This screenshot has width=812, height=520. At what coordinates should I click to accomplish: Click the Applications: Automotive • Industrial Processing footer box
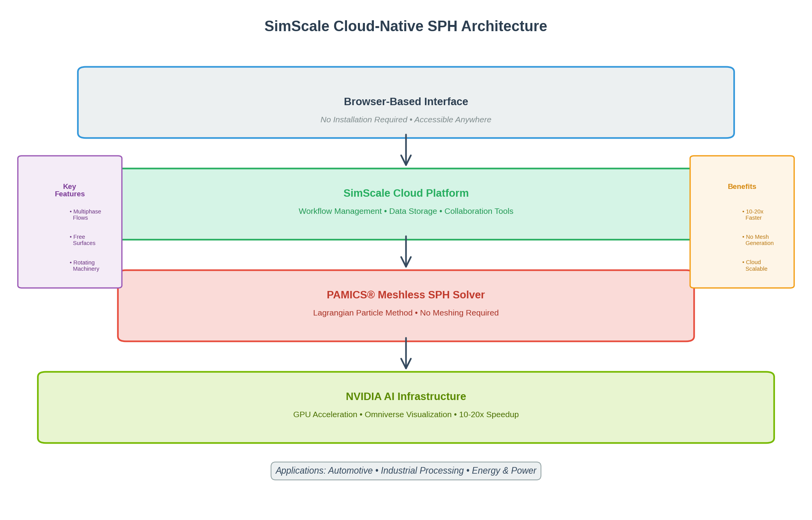click(x=406, y=471)
